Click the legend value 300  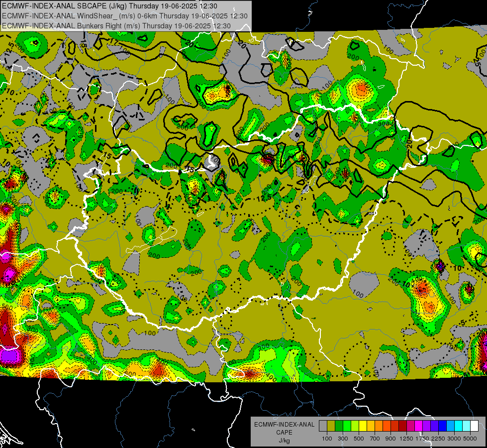pos(343,439)
